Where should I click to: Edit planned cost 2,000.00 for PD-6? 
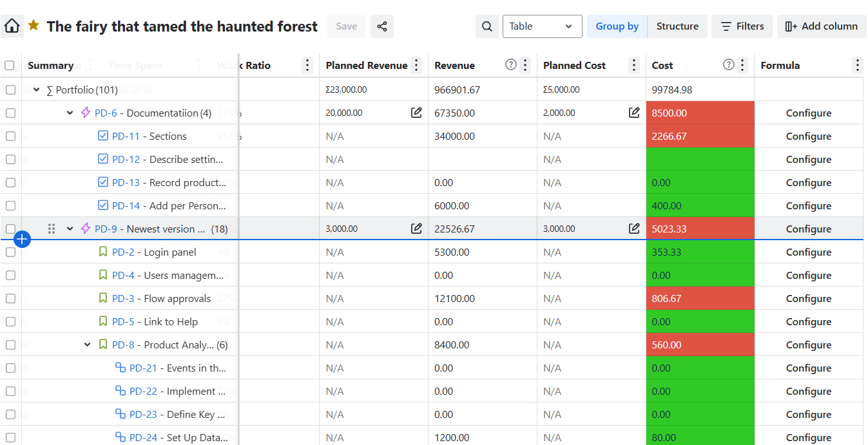pos(634,113)
